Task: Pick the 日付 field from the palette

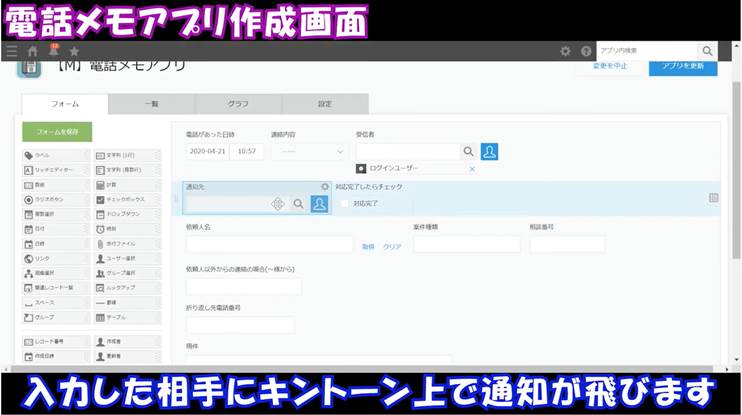Action: point(56,229)
